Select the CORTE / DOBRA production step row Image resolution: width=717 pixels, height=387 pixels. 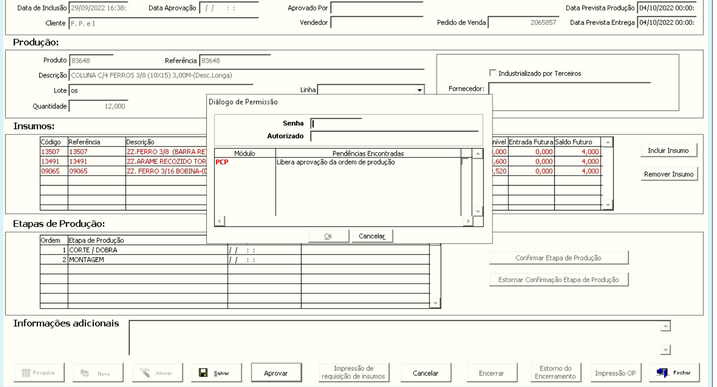235,250
